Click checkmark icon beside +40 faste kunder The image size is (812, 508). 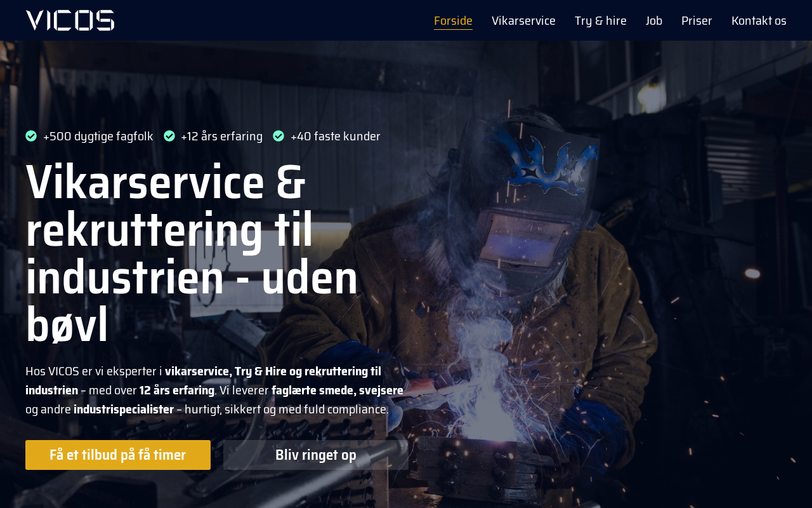(278, 136)
